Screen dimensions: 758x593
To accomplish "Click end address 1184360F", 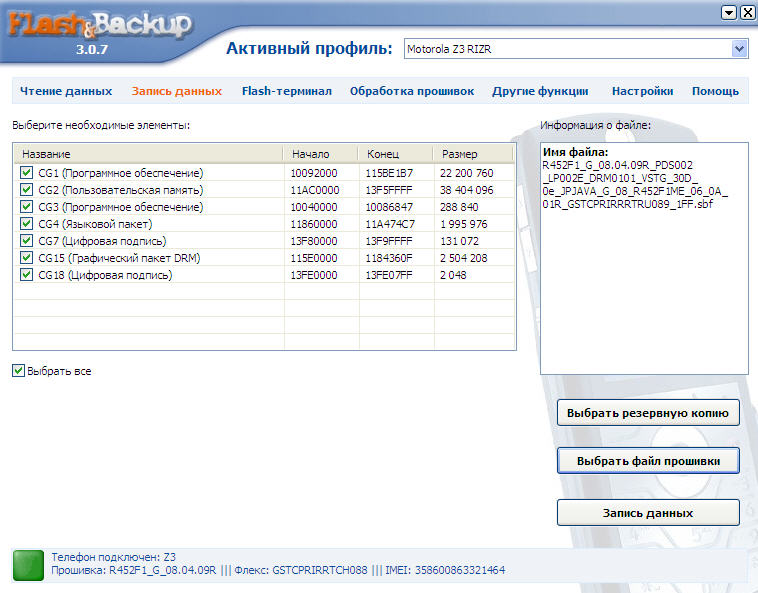I will 389,258.
